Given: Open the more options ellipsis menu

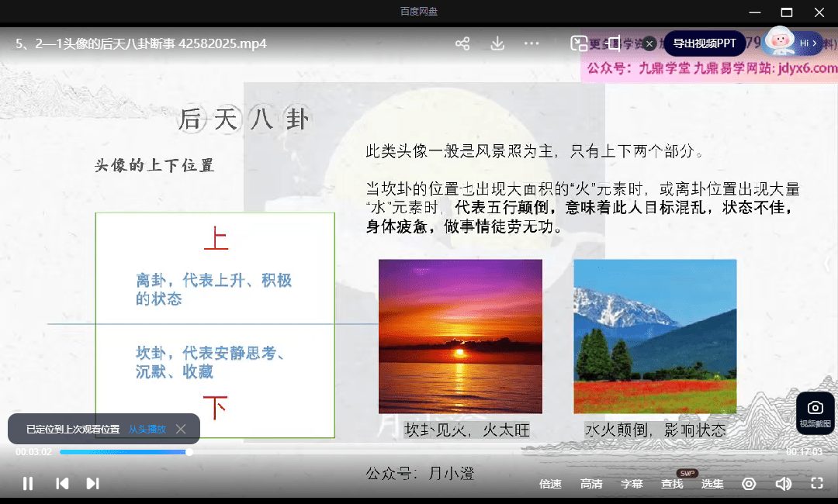Looking at the screenshot, I should [x=532, y=43].
